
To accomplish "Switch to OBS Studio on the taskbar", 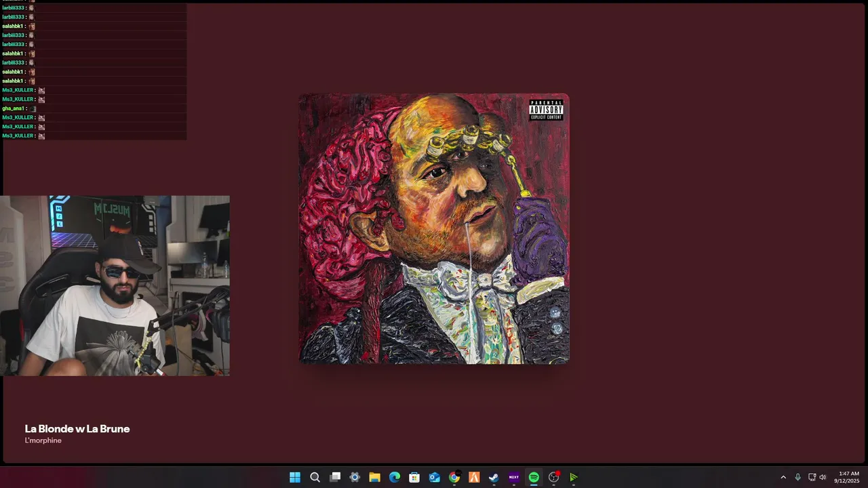I will pyautogui.click(x=553, y=477).
